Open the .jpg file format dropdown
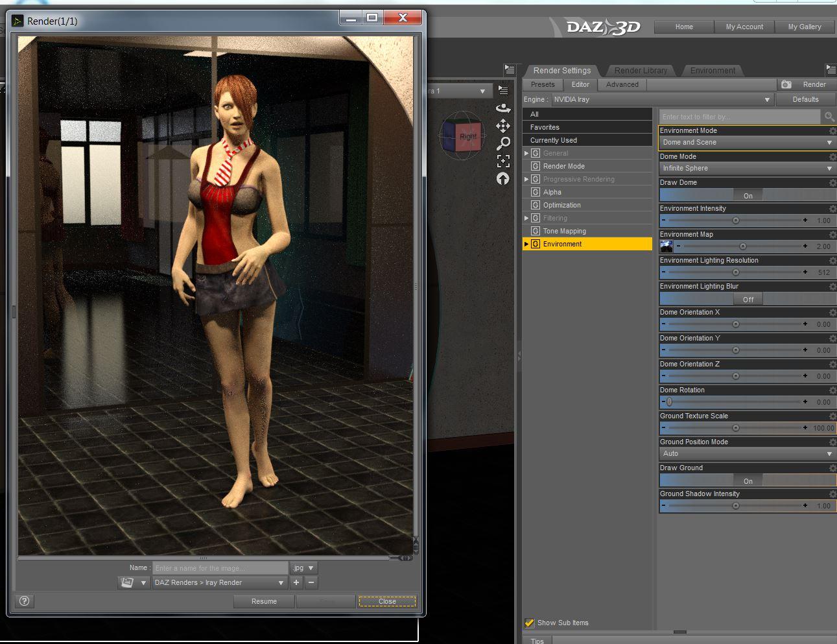Image resolution: width=837 pixels, height=644 pixels. [303, 567]
